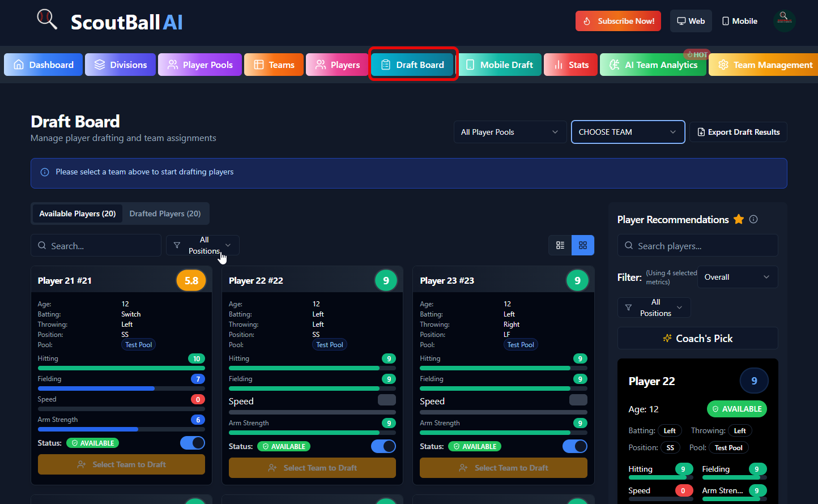Screen dimensions: 818x504
Task: Click Select Team to Draft for Player 23
Action: [504, 468]
